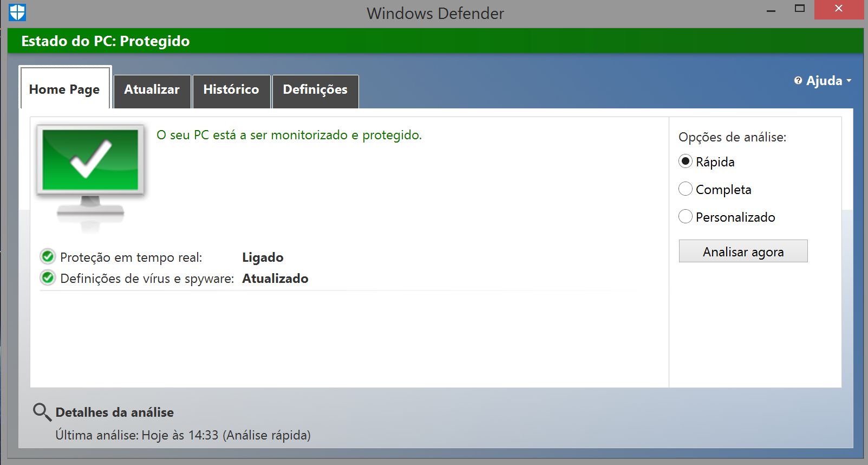The width and height of the screenshot is (868, 465).
Task: Click the 'Ligado' status value
Action: click(263, 257)
